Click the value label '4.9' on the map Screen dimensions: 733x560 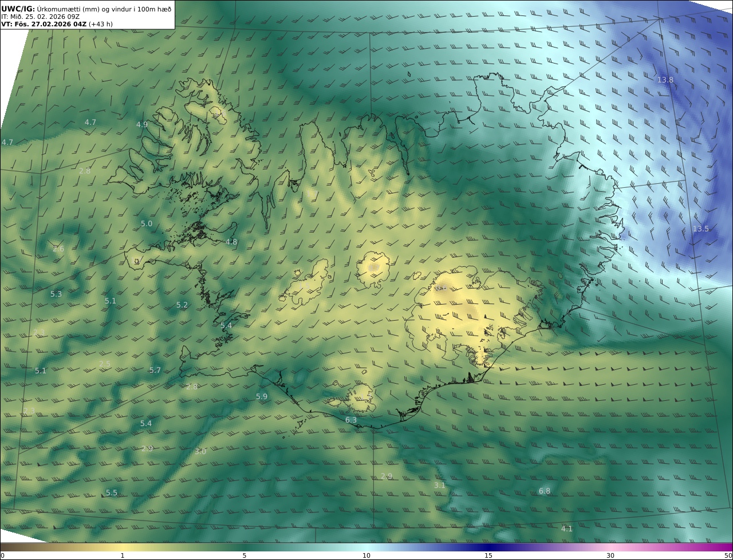(x=141, y=124)
